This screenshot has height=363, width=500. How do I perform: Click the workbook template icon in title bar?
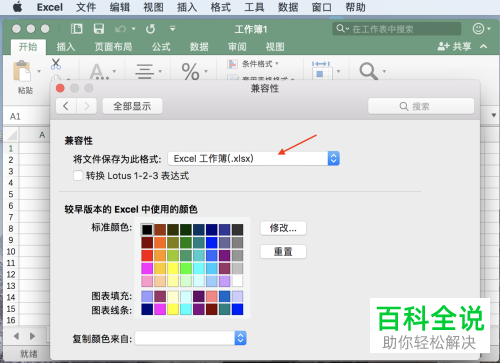[x=77, y=29]
